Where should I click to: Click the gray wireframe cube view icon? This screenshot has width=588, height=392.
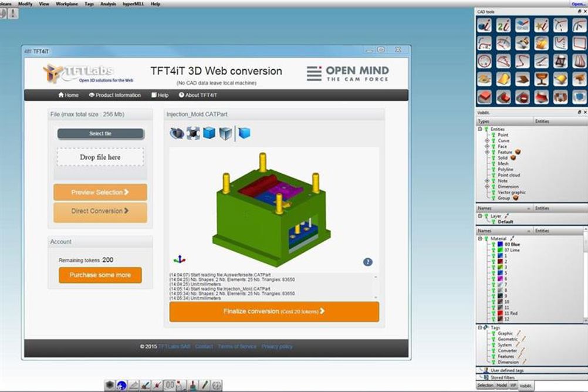(225, 133)
